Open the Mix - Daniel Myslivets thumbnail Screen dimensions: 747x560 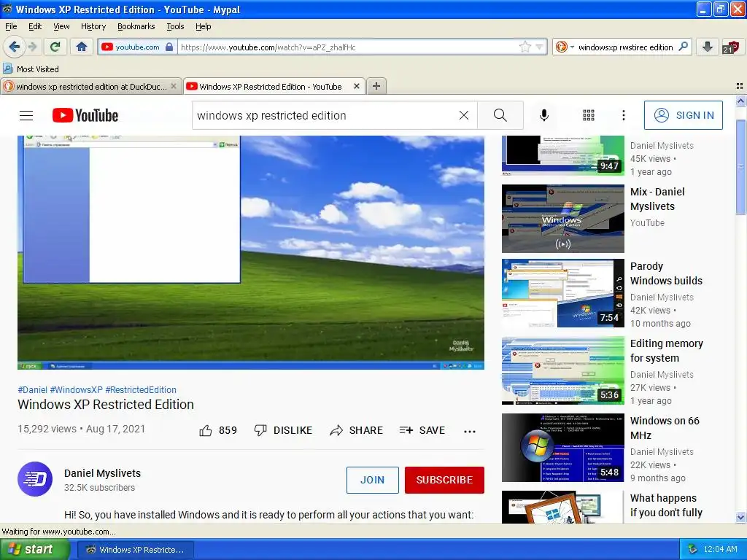562,219
